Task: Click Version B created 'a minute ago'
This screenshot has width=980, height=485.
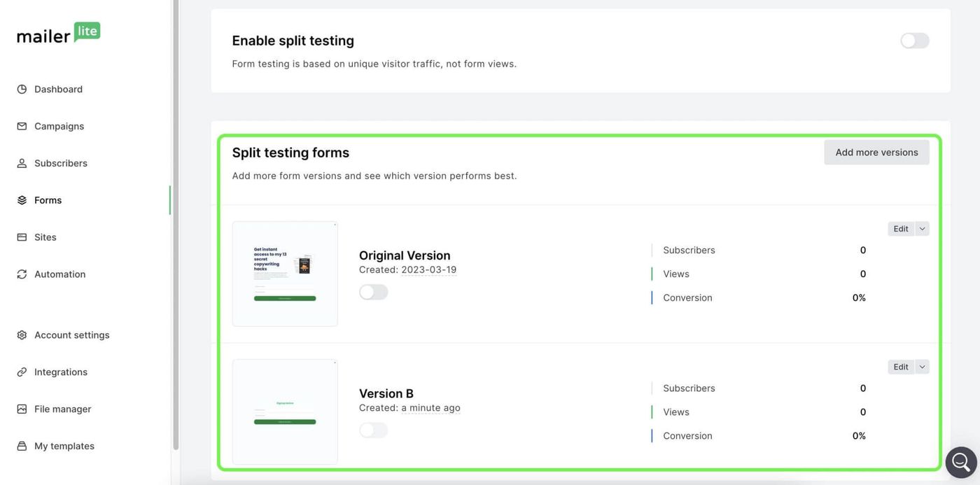Action: click(x=430, y=407)
